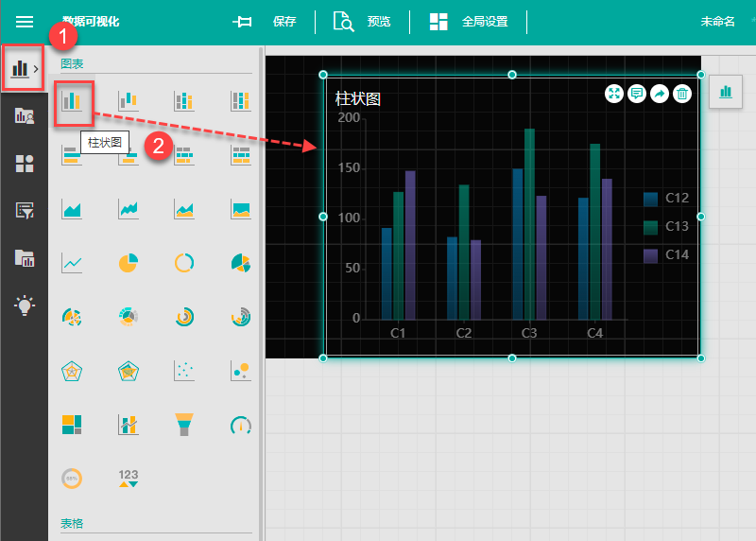
Task: Select the radial bar chart icon
Action: coord(241,317)
